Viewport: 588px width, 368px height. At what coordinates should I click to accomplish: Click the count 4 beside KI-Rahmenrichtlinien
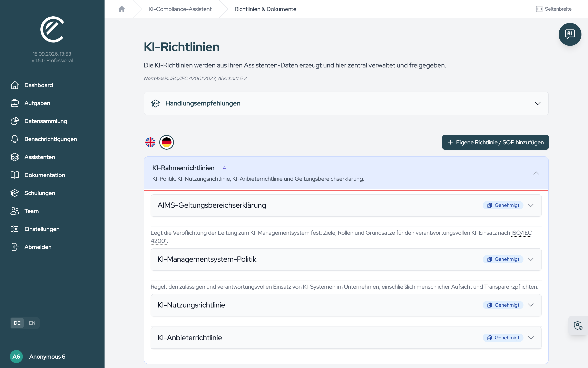click(x=224, y=168)
